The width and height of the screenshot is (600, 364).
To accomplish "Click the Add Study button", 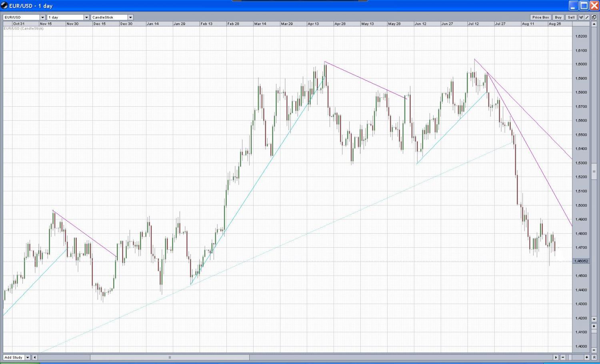I will pyautogui.click(x=14, y=357).
